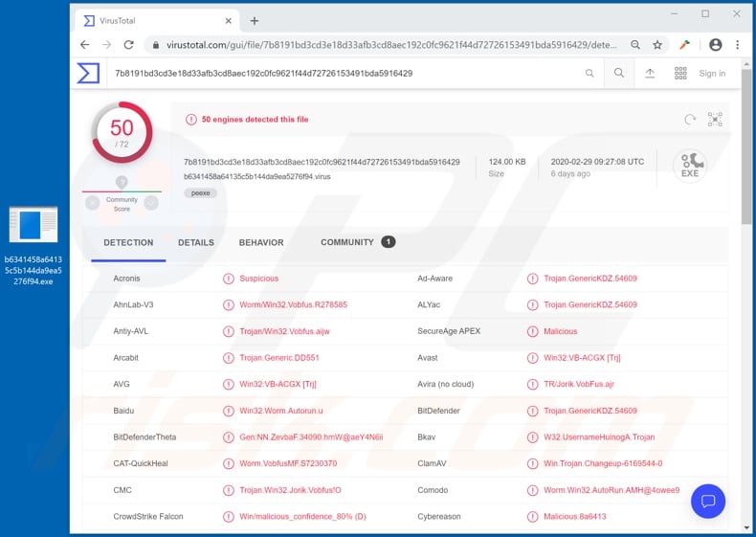
Task: Click Win32.Worm.Autorun.u result
Action: pos(281,411)
